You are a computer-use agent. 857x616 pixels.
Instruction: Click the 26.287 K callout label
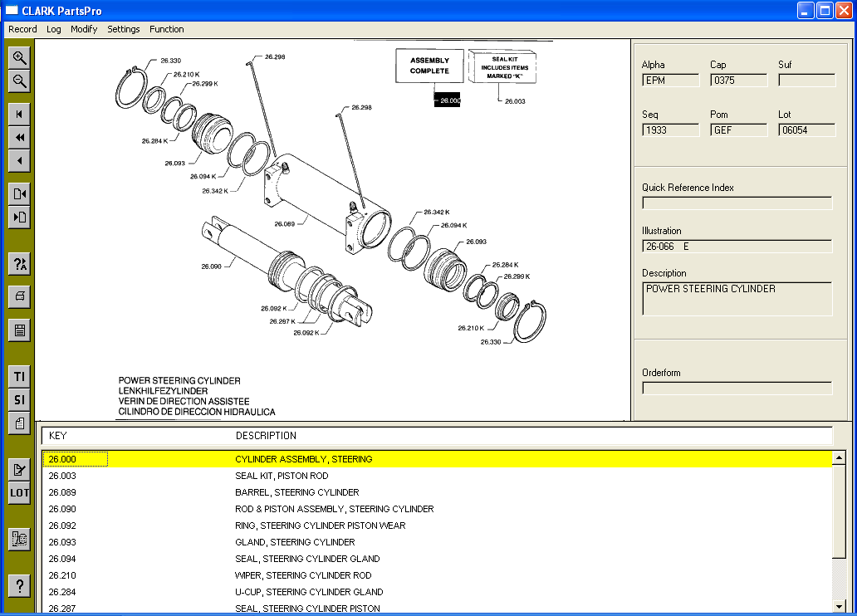coord(282,321)
